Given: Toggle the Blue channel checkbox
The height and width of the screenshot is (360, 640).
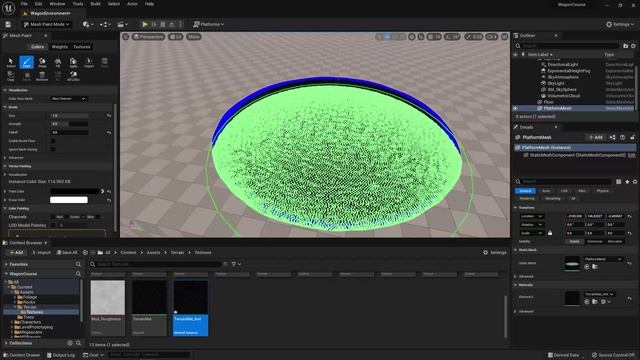Looking at the screenshot, I should coord(84,217).
